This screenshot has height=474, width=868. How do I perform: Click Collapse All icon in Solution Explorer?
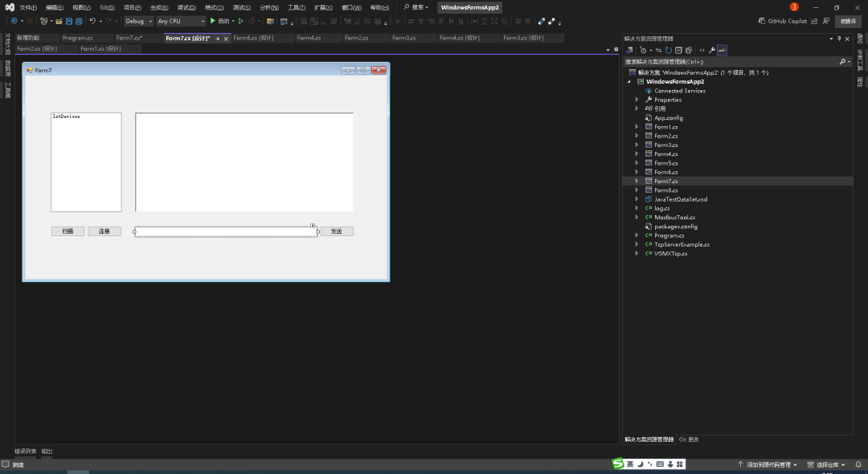[x=678, y=50]
